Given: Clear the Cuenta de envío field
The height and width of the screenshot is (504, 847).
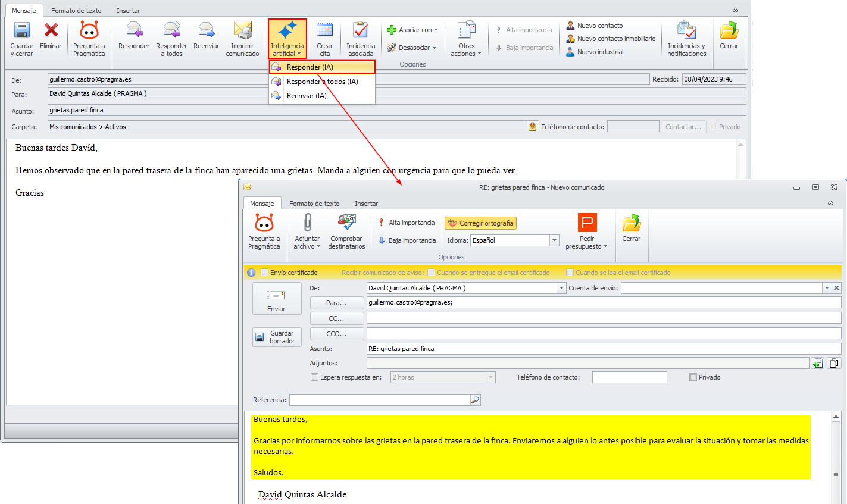Looking at the screenshot, I should (836, 288).
